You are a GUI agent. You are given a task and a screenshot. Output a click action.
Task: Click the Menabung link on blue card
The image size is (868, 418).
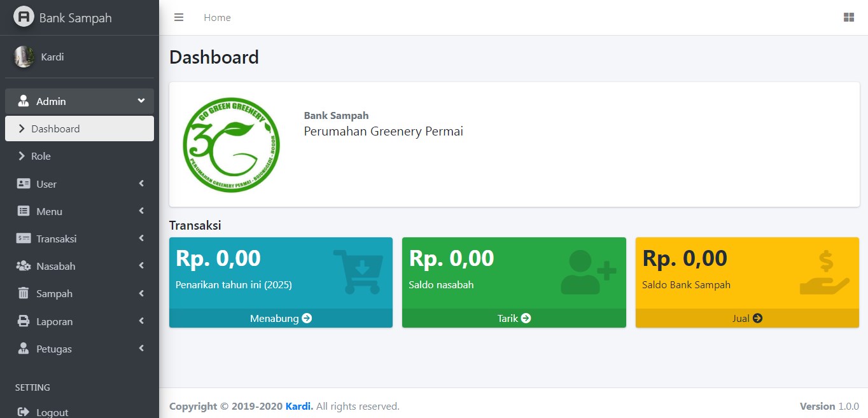281,318
